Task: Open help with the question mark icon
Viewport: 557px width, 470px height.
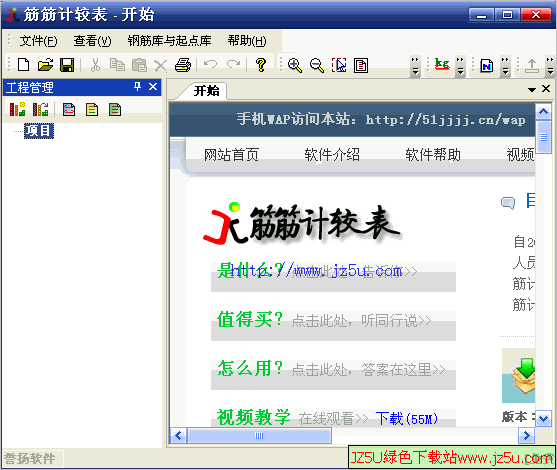Action: pos(261,65)
